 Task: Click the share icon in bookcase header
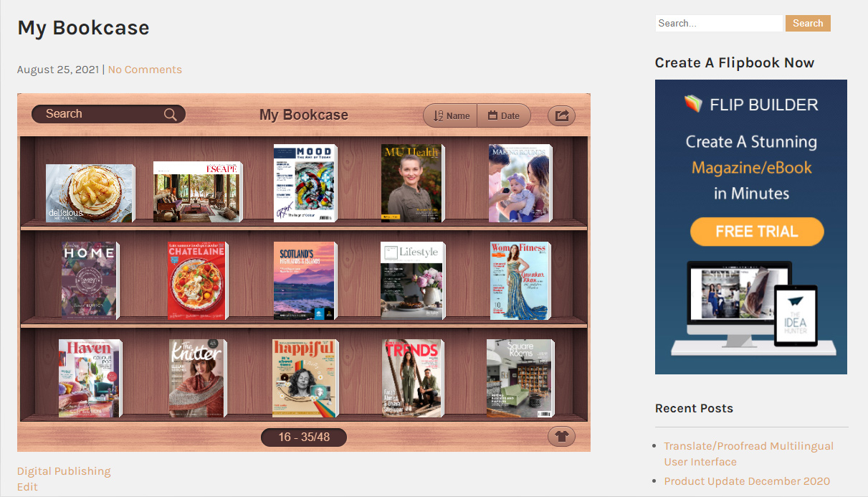pos(561,115)
